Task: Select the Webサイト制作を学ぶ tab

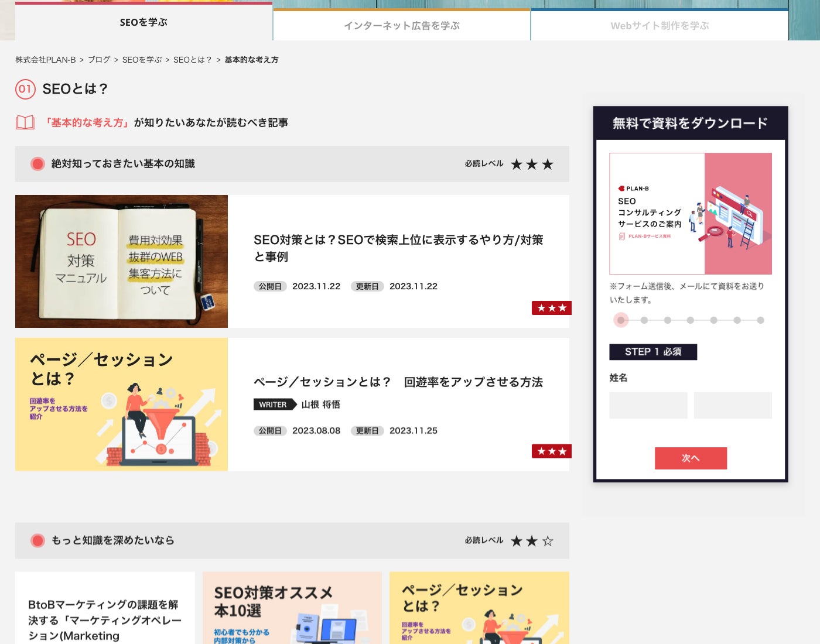Action: pyautogui.click(x=660, y=25)
